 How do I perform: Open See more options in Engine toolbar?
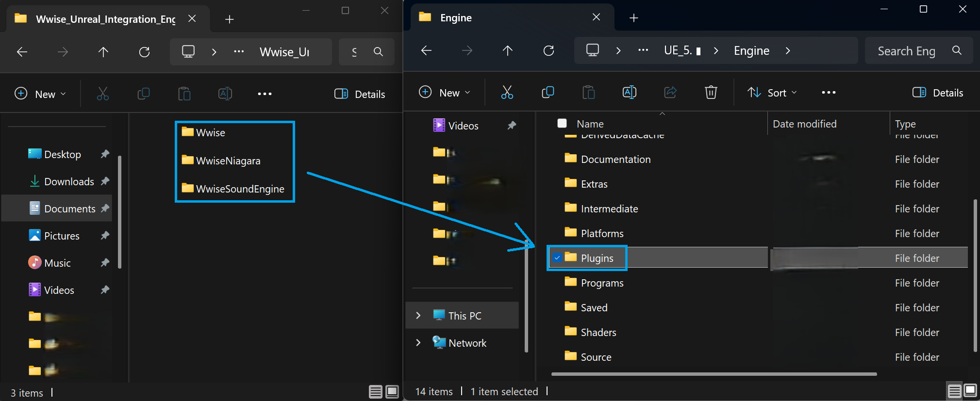click(x=829, y=92)
